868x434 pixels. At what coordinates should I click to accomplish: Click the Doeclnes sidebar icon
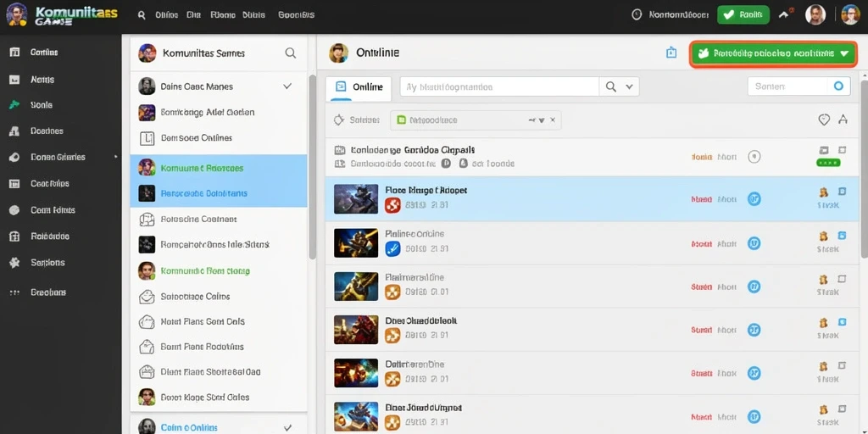tap(15, 131)
